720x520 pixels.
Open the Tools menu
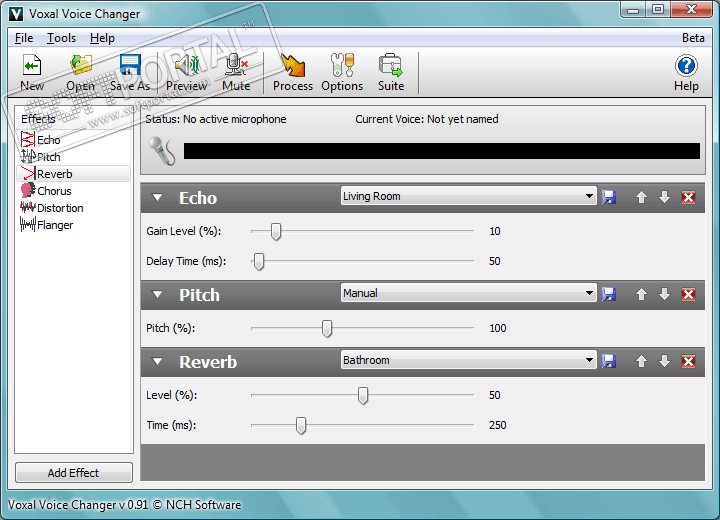pyautogui.click(x=62, y=38)
